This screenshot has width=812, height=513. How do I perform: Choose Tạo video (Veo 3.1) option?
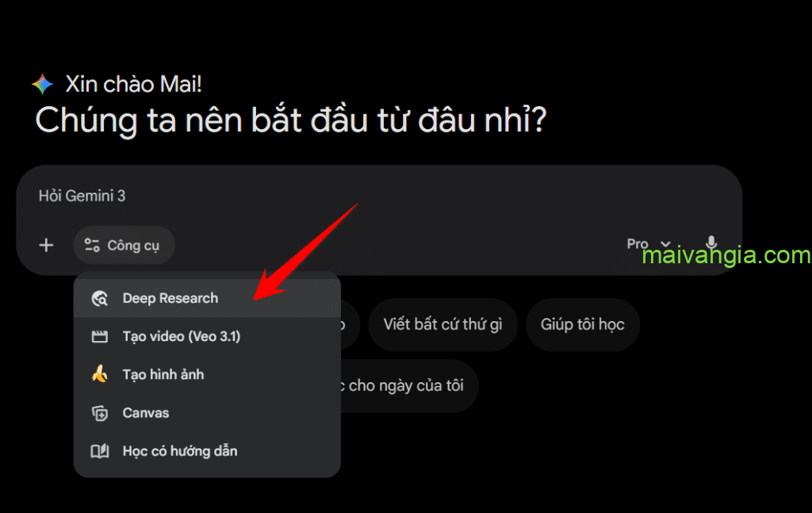tap(207, 336)
